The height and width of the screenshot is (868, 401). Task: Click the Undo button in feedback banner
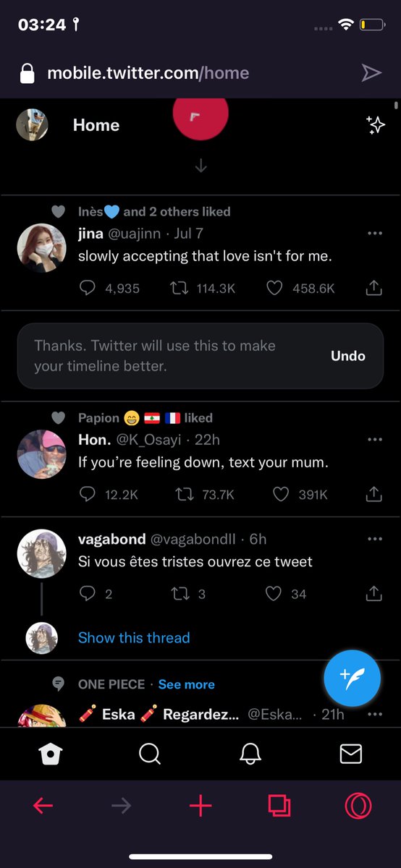click(348, 356)
